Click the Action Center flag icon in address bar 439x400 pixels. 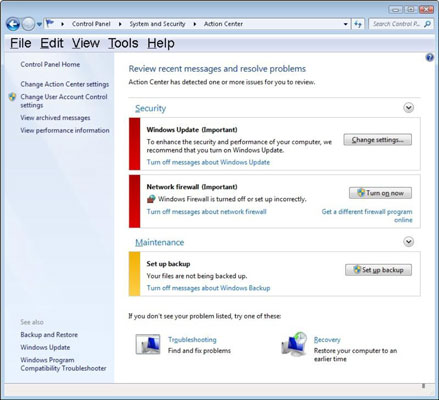50,23
